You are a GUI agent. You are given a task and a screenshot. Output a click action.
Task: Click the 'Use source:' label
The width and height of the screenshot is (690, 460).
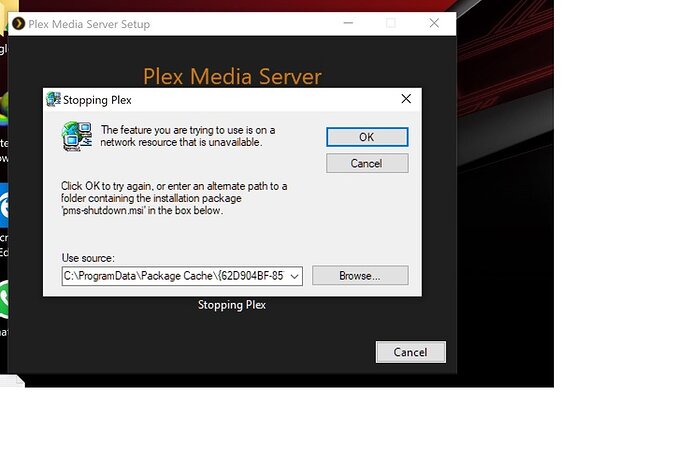tap(88, 258)
